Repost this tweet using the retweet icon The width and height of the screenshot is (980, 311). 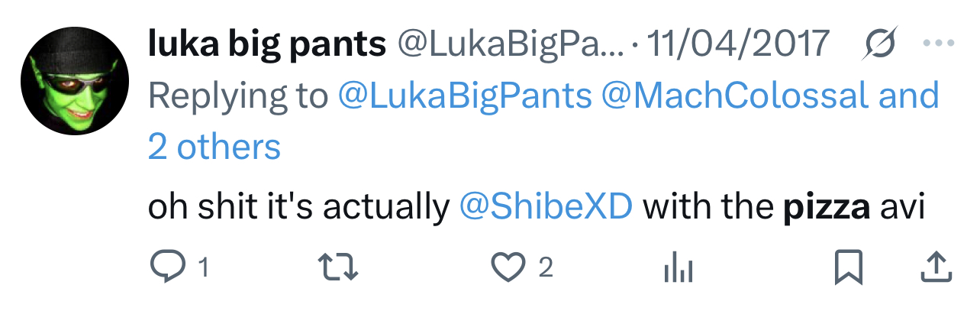[337, 267]
